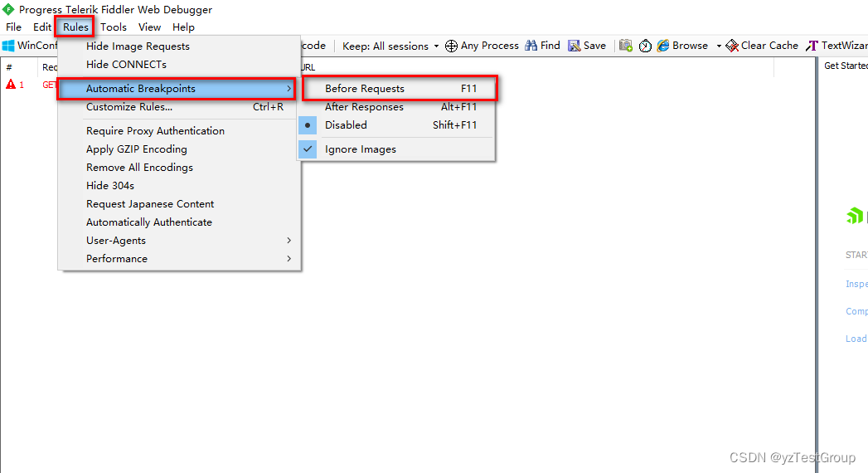
Task: Select the Disabled breakpoint option
Action: (x=395, y=125)
